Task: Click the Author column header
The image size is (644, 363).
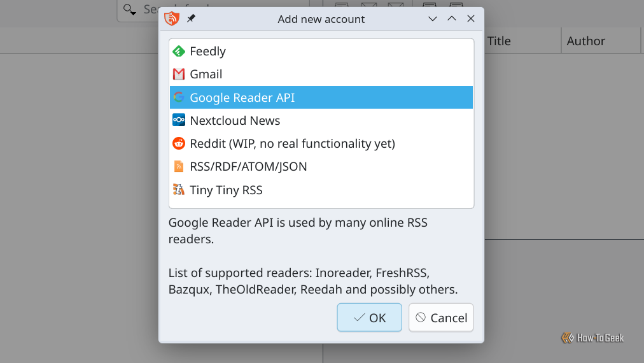Action: [585, 41]
